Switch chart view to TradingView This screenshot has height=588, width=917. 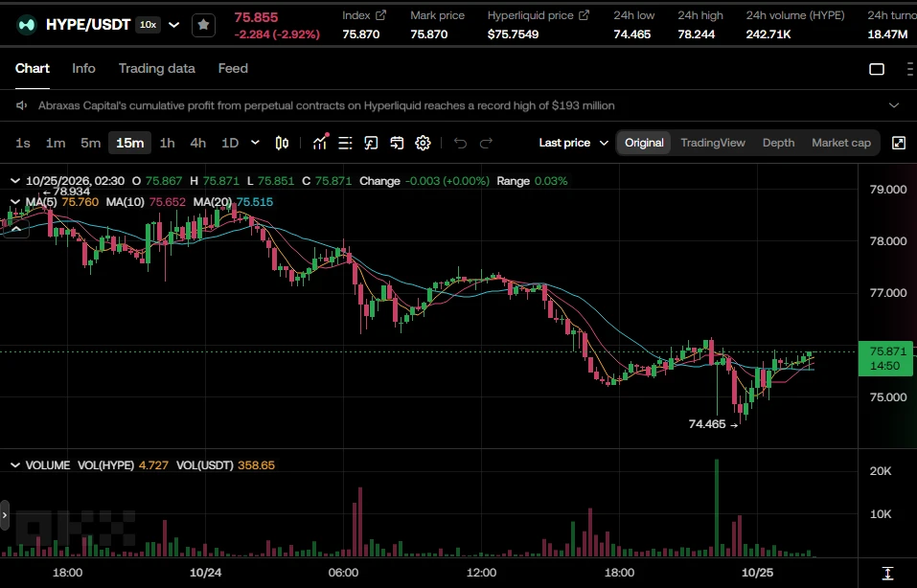(x=713, y=143)
